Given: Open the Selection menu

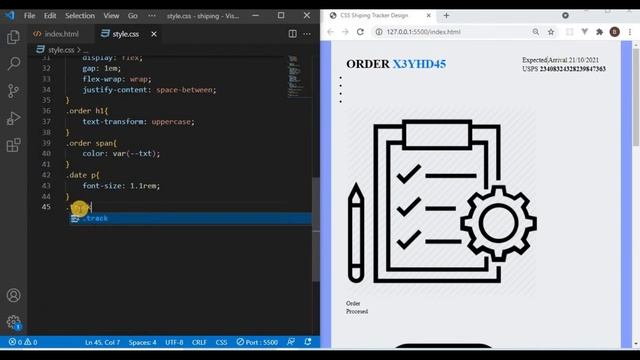Looking at the screenshot, I should pyautogui.click(x=80, y=16).
